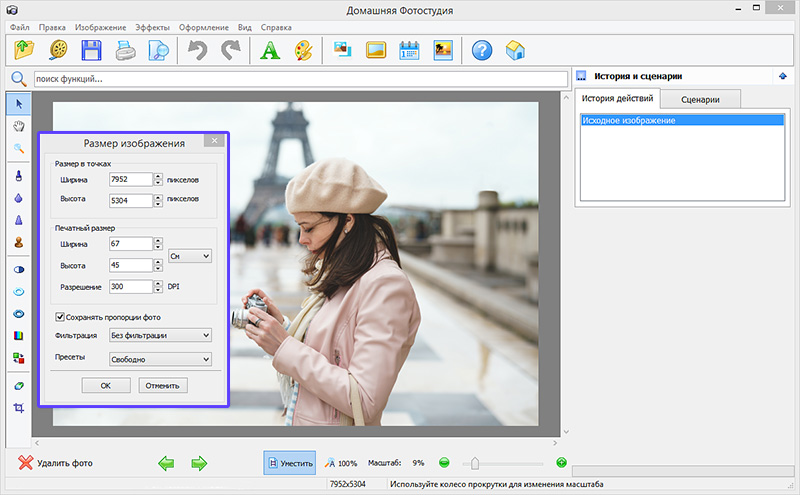The image size is (800, 495).
Task: Select the blur drop tool
Action: pos(19,198)
